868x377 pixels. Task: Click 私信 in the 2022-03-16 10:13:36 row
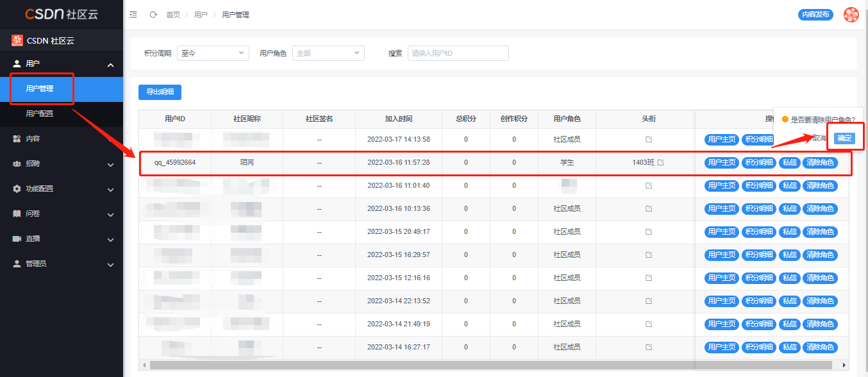[x=790, y=208]
